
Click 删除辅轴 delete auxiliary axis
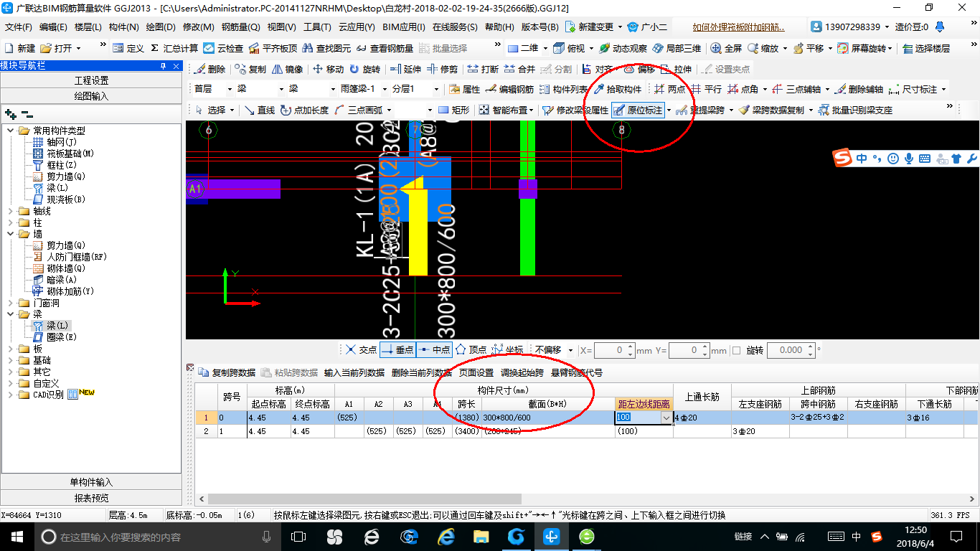click(859, 90)
